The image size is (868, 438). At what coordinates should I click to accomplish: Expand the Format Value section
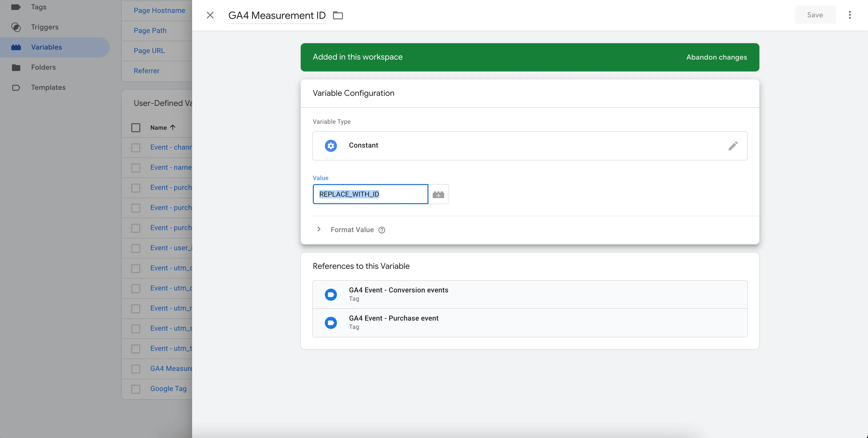[x=319, y=230]
